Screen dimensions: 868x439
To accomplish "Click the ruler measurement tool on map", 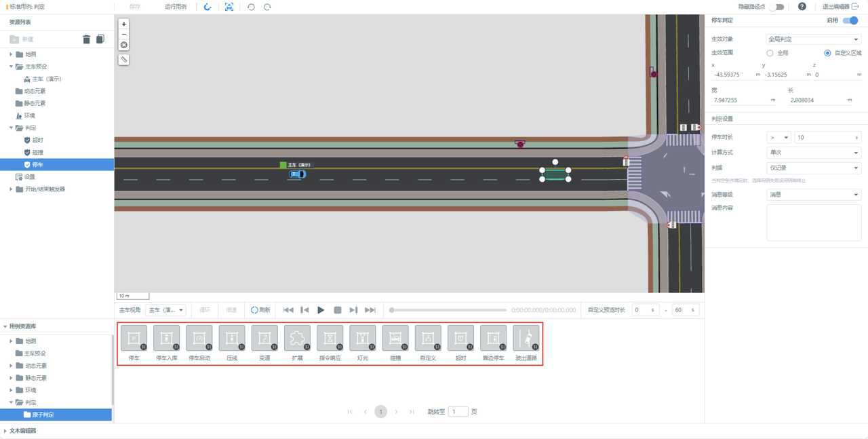I will click(x=124, y=60).
